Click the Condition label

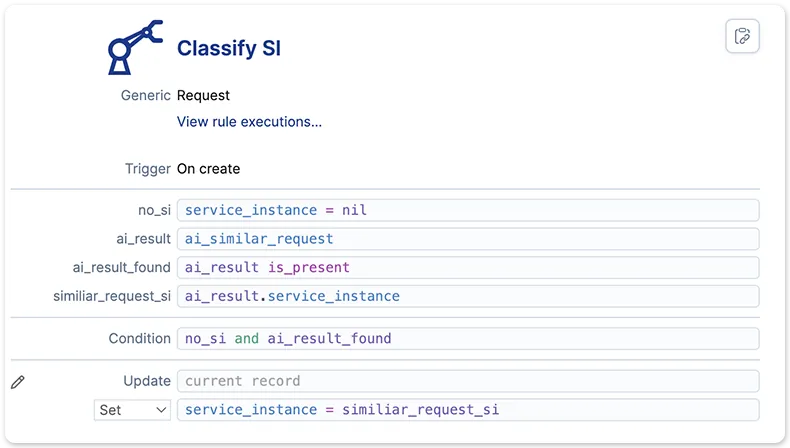pos(140,338)
